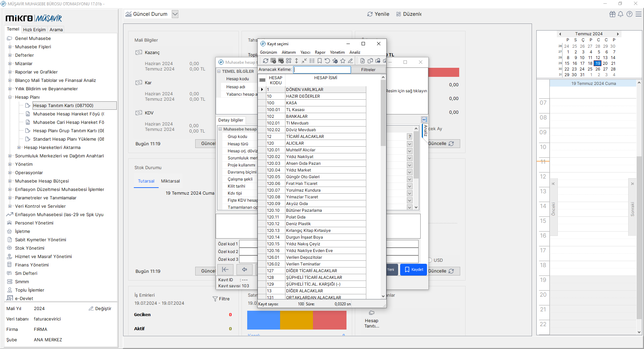The width and height of the screenshot is (644, 349).
Task: Click the refresh icon in Kayıt seçimi toolbar
Action: [265, 61]
